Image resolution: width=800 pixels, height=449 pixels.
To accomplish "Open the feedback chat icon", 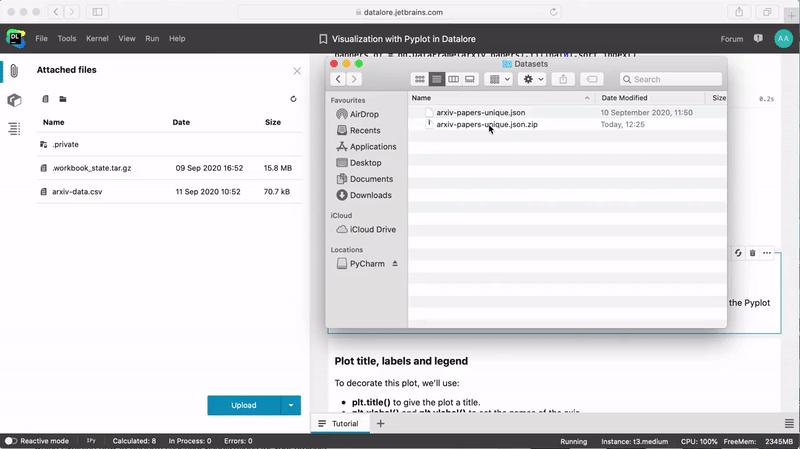I will tap(758, 39).
